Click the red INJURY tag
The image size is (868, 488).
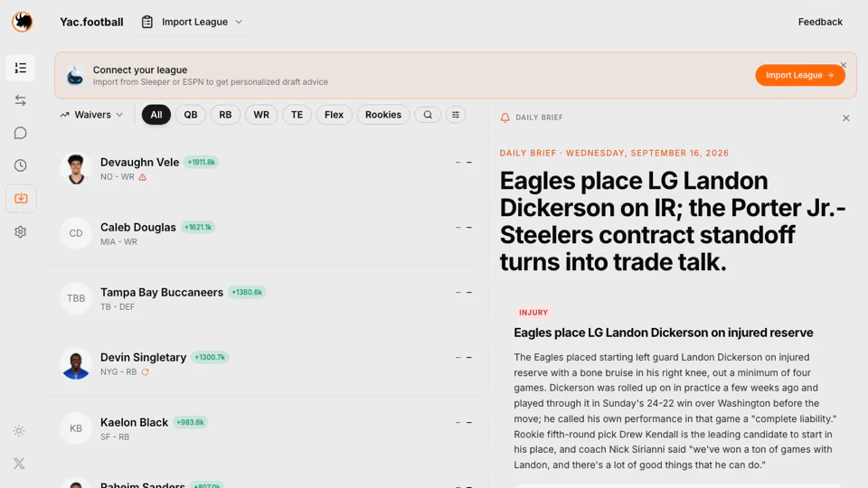[533, 313]
